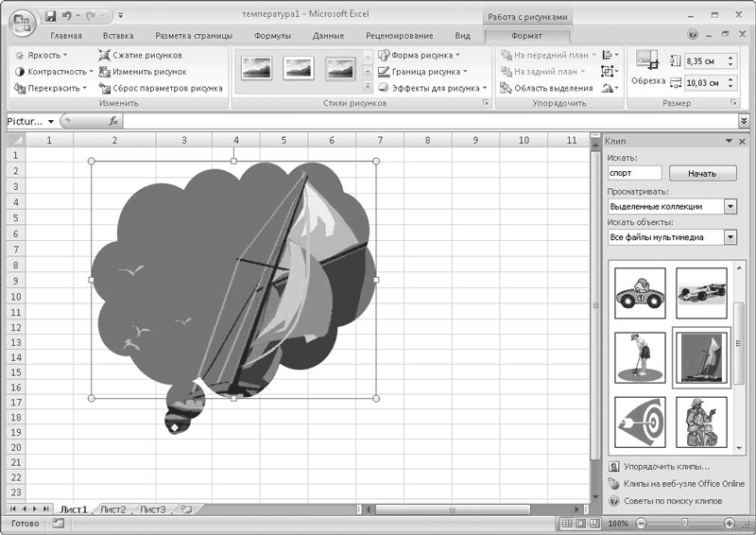The width and height of the screenshot is (756, 535).
Task: Click the Начать search button
Action: tap(702, 174)
